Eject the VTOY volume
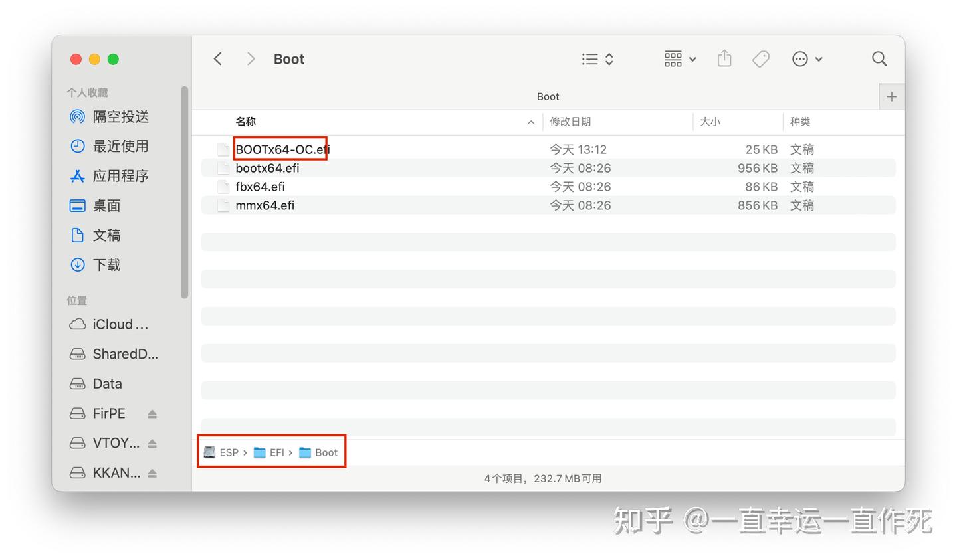The height and width of the screenshot is (560, 957). (152, 442)
